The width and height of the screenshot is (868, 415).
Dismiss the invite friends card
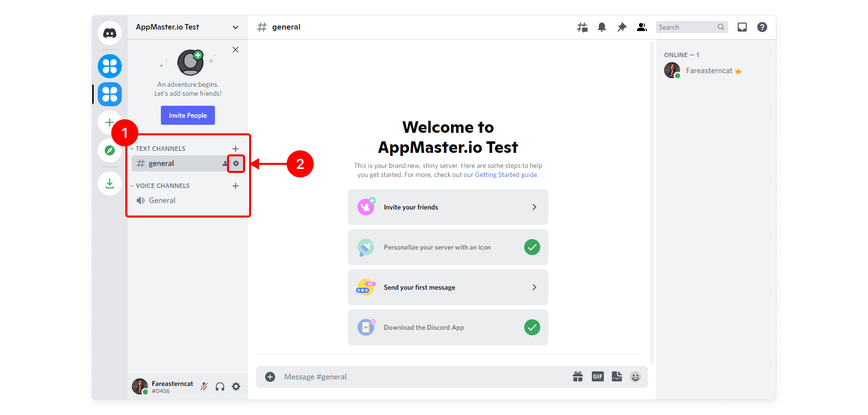[236, 50]
